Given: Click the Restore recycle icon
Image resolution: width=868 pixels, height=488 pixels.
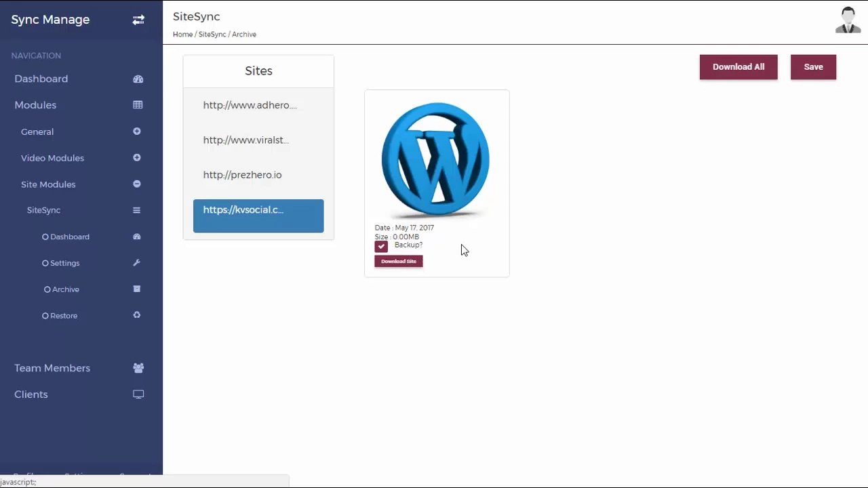Looking at the screenshot, I should [137, 315].
